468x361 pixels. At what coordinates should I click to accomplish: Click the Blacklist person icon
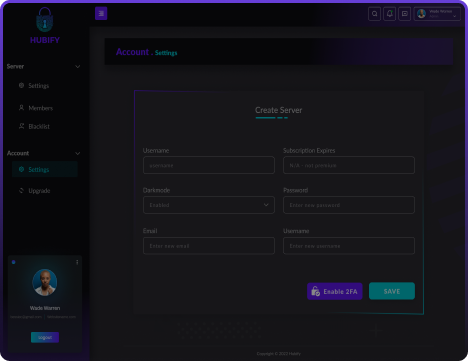21,126
